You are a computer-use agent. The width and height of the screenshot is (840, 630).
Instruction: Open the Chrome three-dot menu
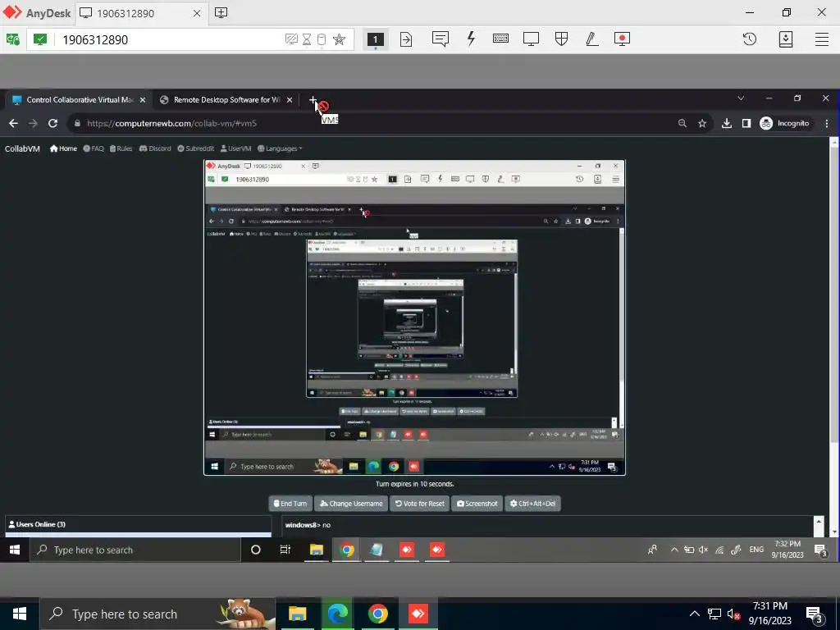[827, 123]
